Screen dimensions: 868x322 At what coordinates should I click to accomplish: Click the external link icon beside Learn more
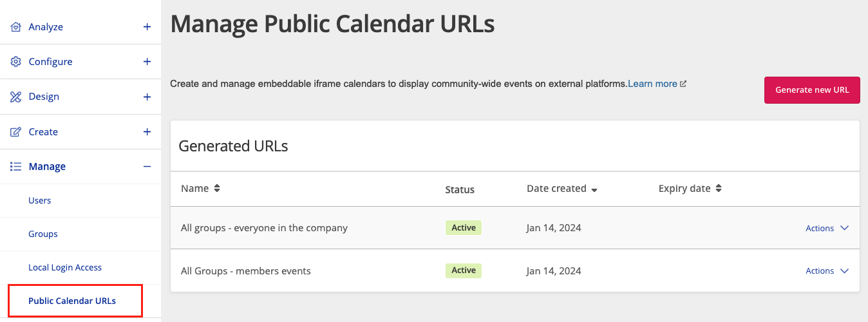coord(683,84)
